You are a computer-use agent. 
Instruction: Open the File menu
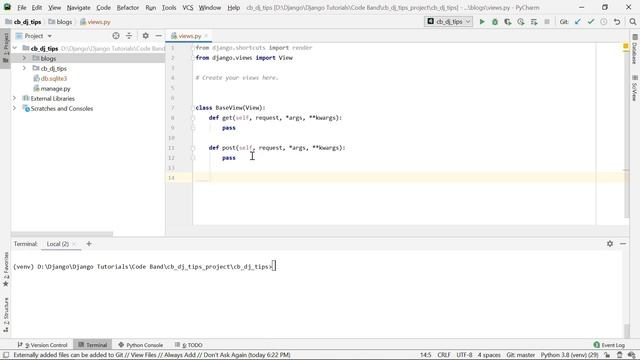pyautogui.click(x=22, y=7)
